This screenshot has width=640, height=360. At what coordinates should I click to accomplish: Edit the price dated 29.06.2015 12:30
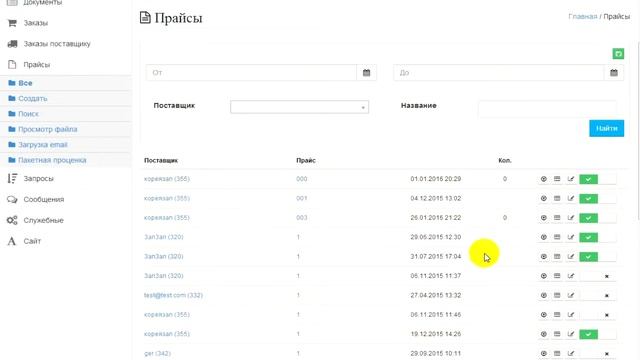coord(571,237)
